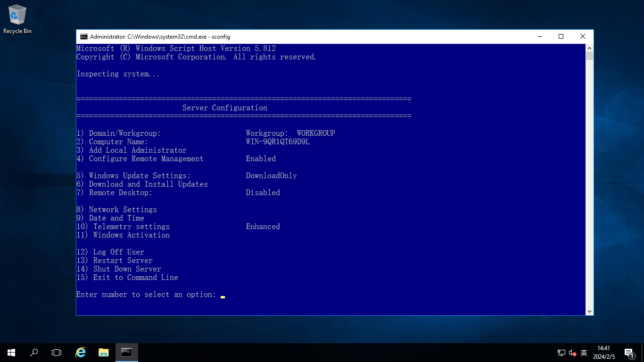Click the vertical scrollbar thumb
Screen dimensions: 644x362
(x=589, y=56)
